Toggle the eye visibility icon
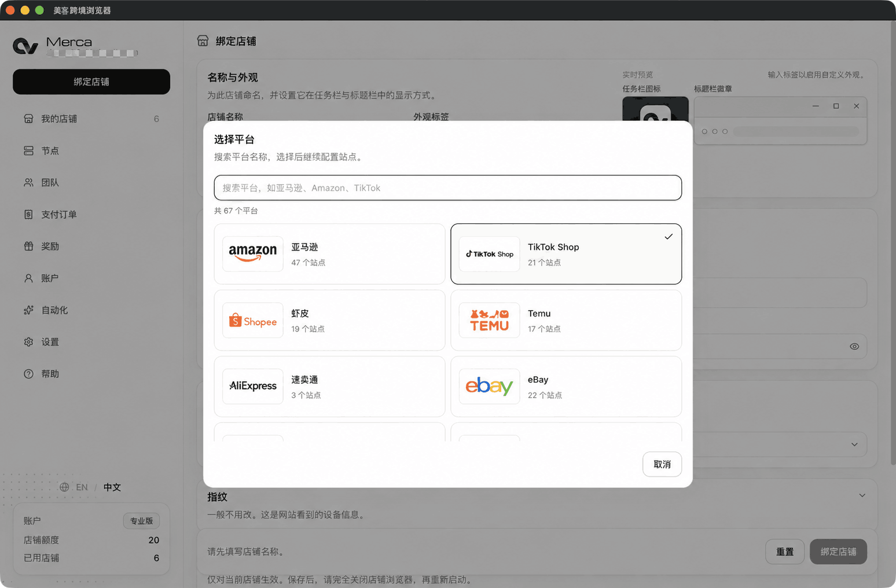The image size is (896, 588). (854, 347)
